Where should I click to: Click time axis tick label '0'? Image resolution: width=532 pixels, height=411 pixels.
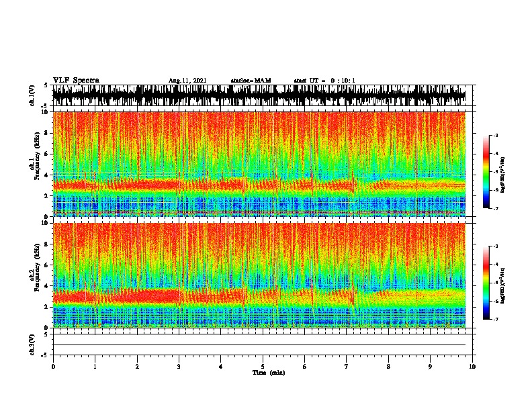coord(53,367)
